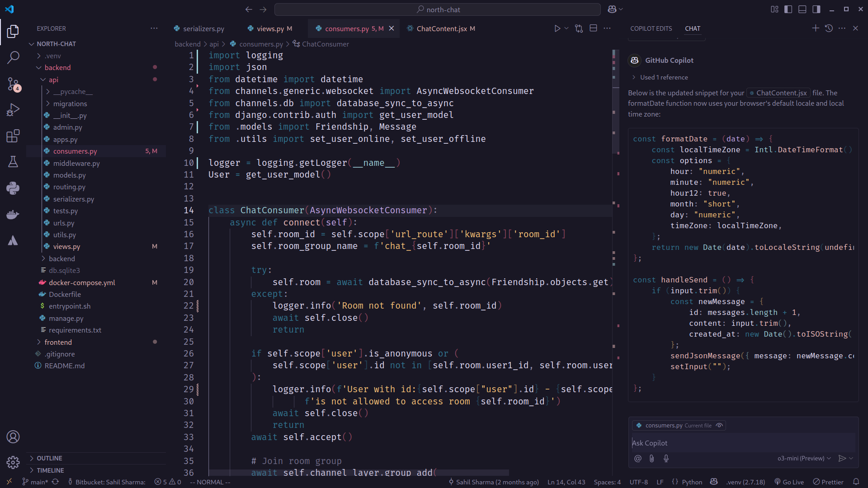The height and width of the screenshot is (488, 868).
Task: Expand Used 1 reference disclosure
Action: point(660,77)
